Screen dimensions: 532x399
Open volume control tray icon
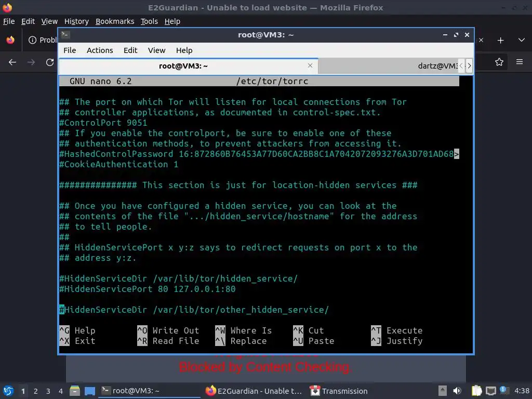point(457,391)
